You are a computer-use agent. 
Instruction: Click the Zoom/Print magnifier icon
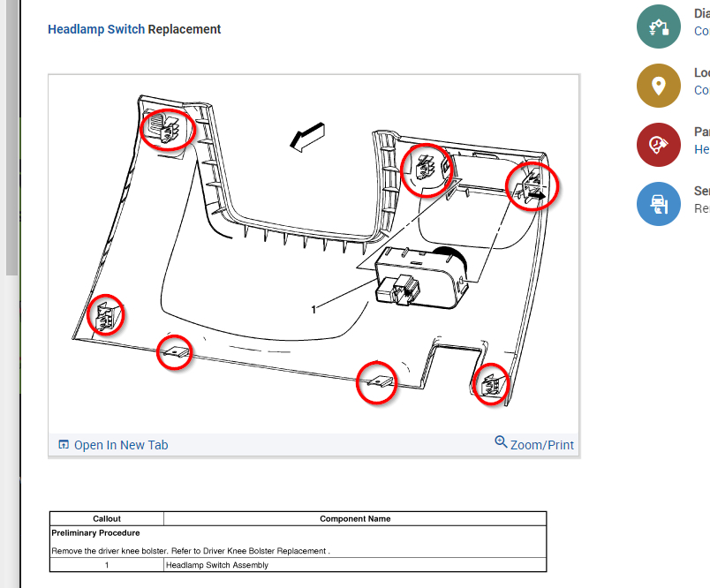point(501,441)
